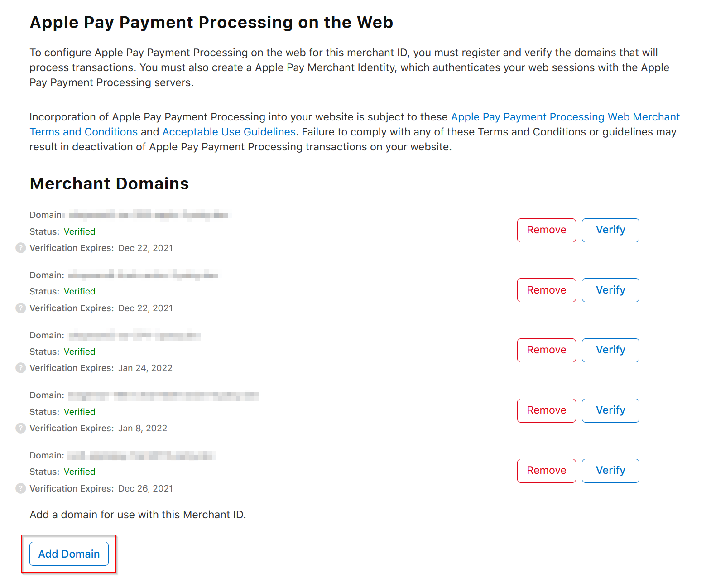Screen dimensions: 711x588
Task: Verify the domain expiring Dec 26, 2021
Action: (610, 471)
